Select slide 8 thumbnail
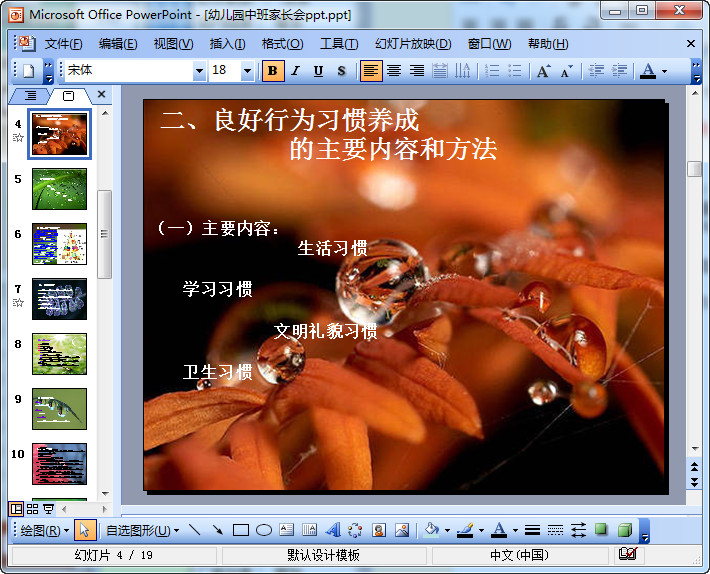Image resolution: width=710 pixels, height=574 pixels. click(x=59, y=354)
